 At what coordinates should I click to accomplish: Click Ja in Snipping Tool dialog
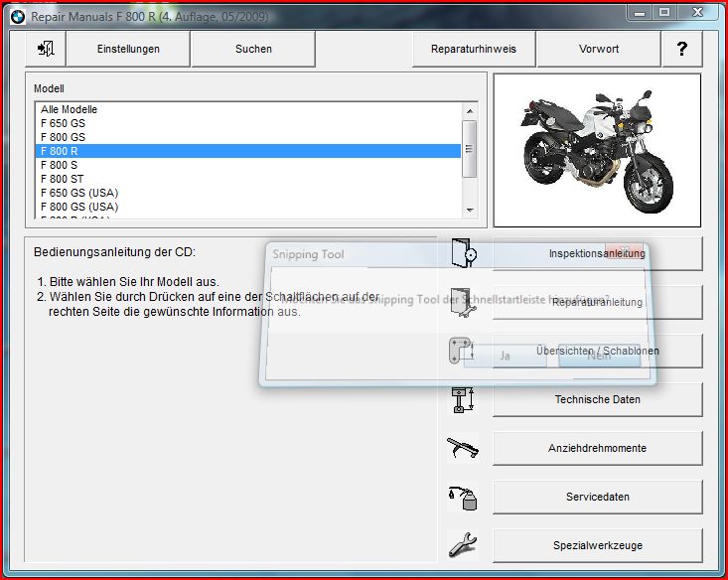pos(506,356)
